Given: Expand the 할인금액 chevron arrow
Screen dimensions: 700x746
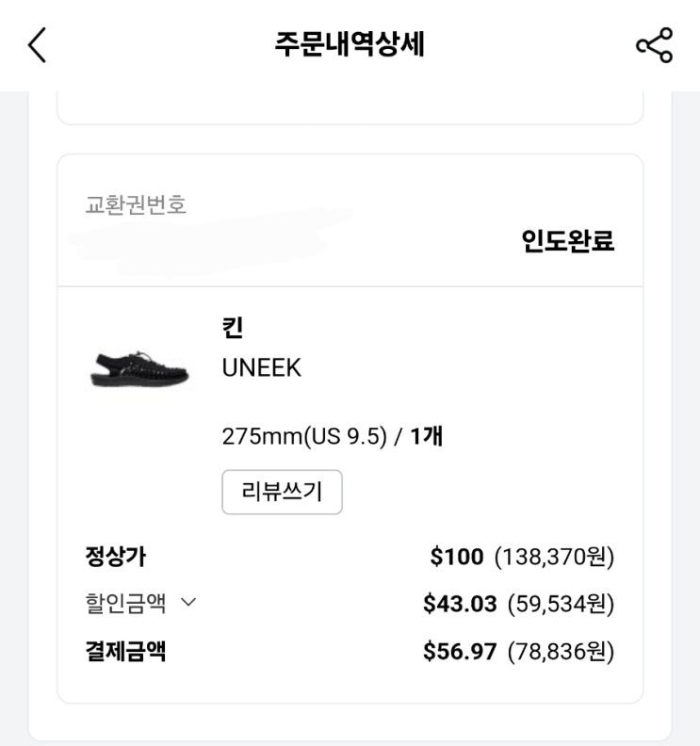Looking at the screenshot, I should pos(187,603).
